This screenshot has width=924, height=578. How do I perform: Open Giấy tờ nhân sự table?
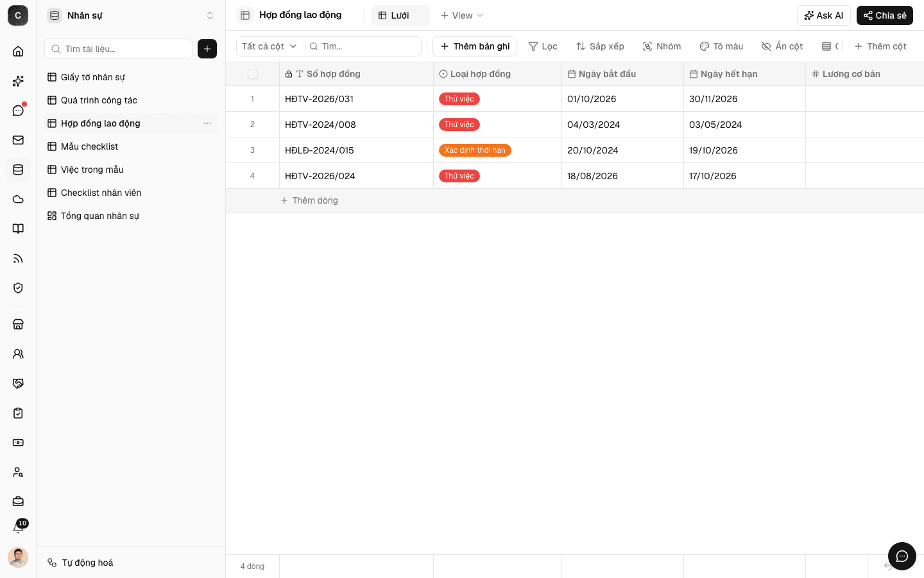coord(131,77)
